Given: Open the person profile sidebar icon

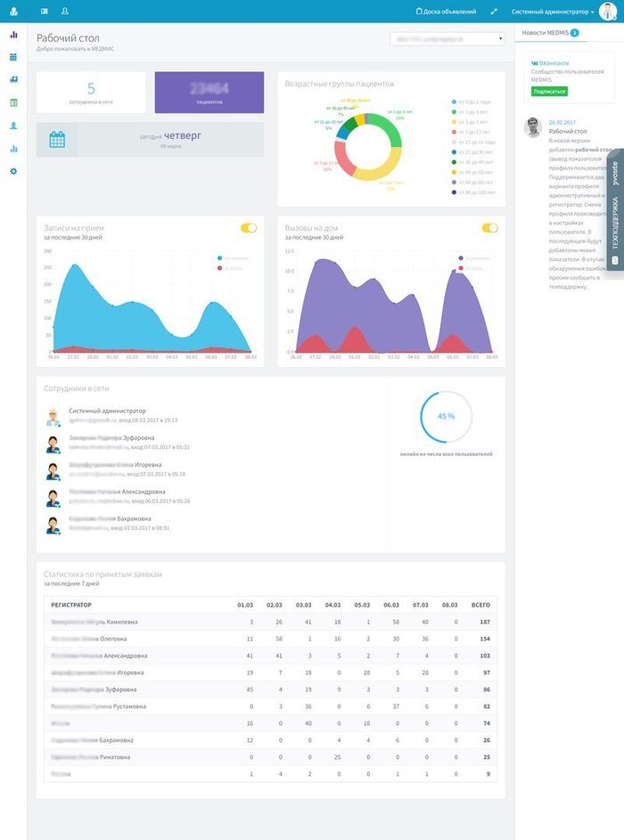Looking at the screenshot, I should tap(13, 126).
